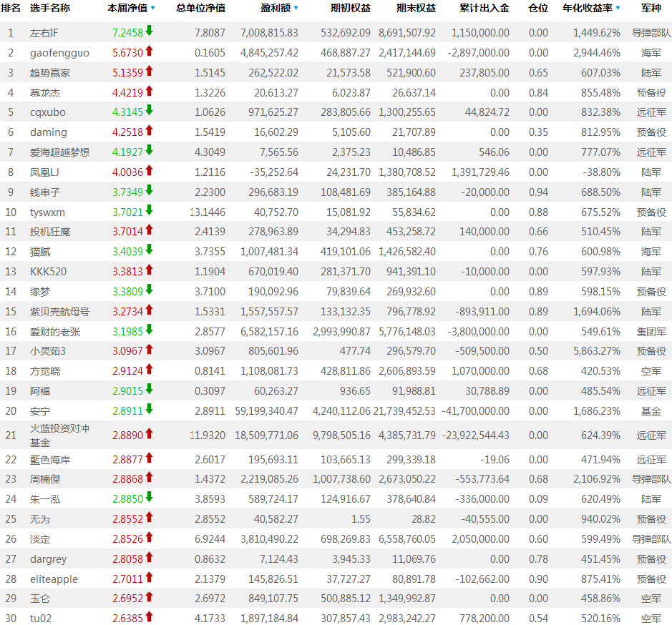Click the green down arrow beside 3.4039
Screen dimensions: 672x625
coord(149,250)
